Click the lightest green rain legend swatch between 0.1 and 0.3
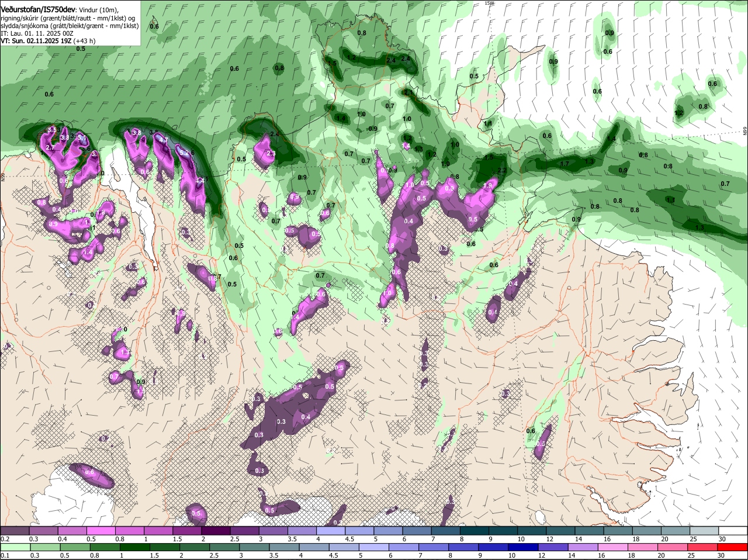This screenshot has height=560, width=748. click(x=15, y=547)
